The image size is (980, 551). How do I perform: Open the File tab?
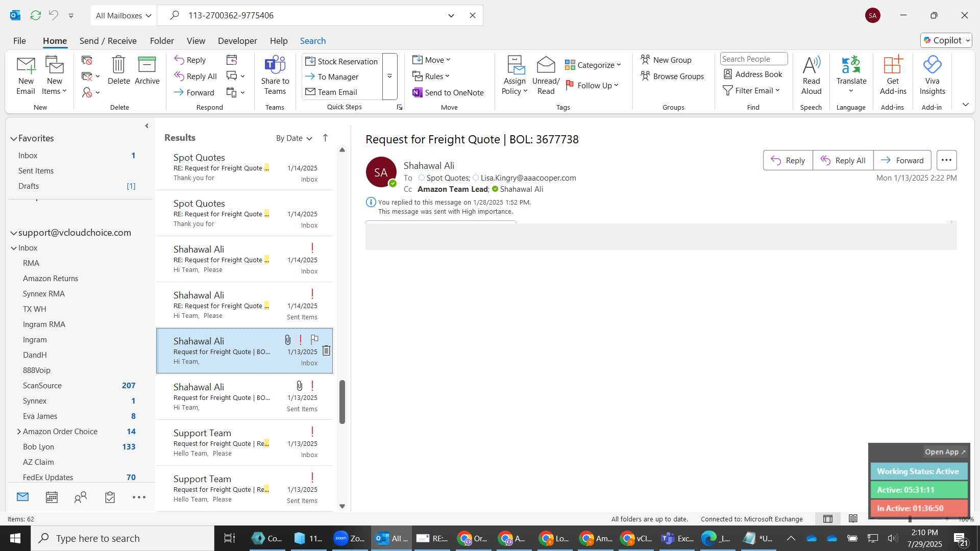(x=19, y=41)
